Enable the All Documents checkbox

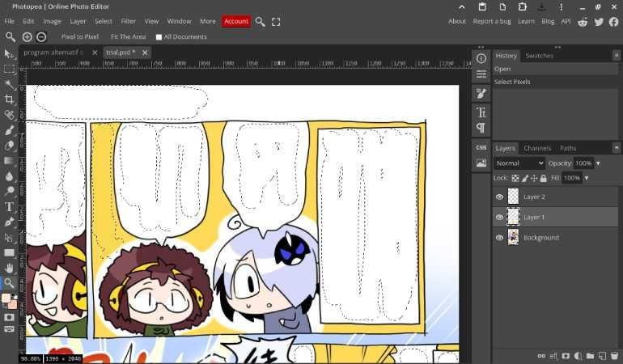point(159,37)
